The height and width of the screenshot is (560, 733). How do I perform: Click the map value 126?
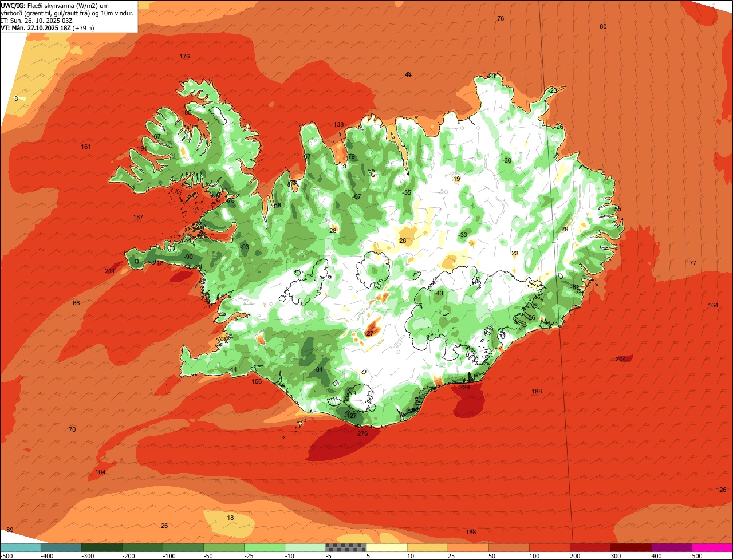(x=721, y=490)
